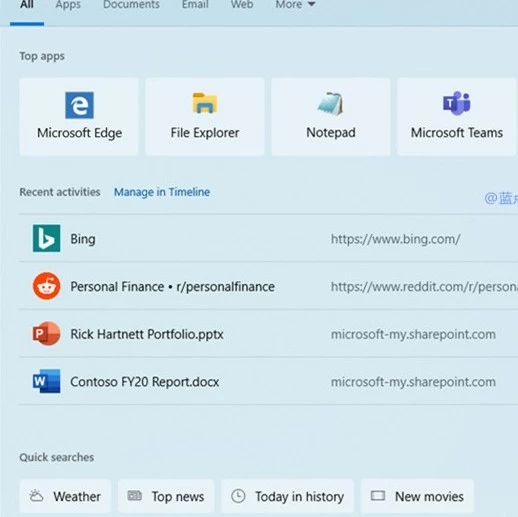Expand the More dropdown arrow
Screen dimensions: 518x517
(x=311, y=4)
